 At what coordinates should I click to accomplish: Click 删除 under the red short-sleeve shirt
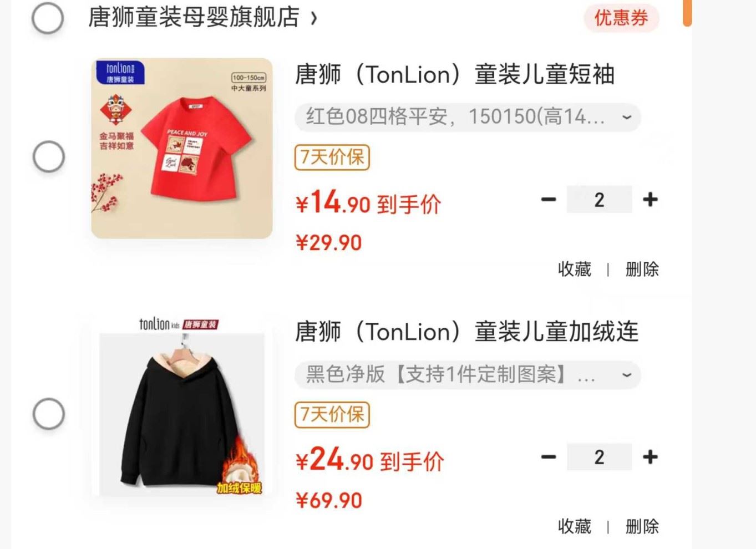pyautogui.click(x=642, y=270)
